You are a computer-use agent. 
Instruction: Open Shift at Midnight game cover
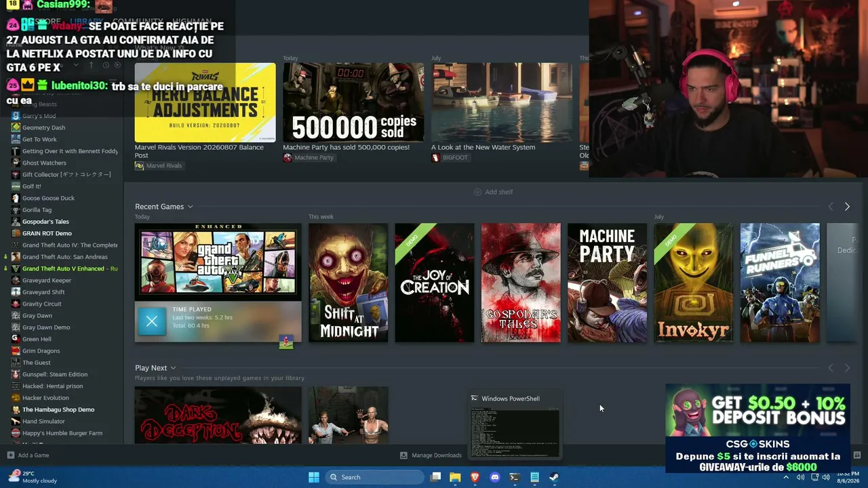coord(349,283)
